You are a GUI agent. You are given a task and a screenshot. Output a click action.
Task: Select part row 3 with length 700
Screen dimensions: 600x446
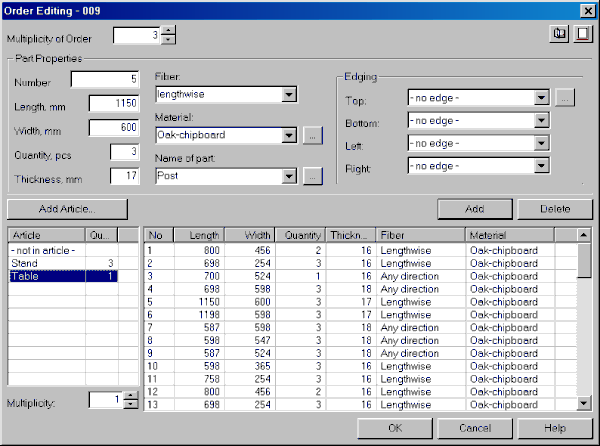[360, 276]
